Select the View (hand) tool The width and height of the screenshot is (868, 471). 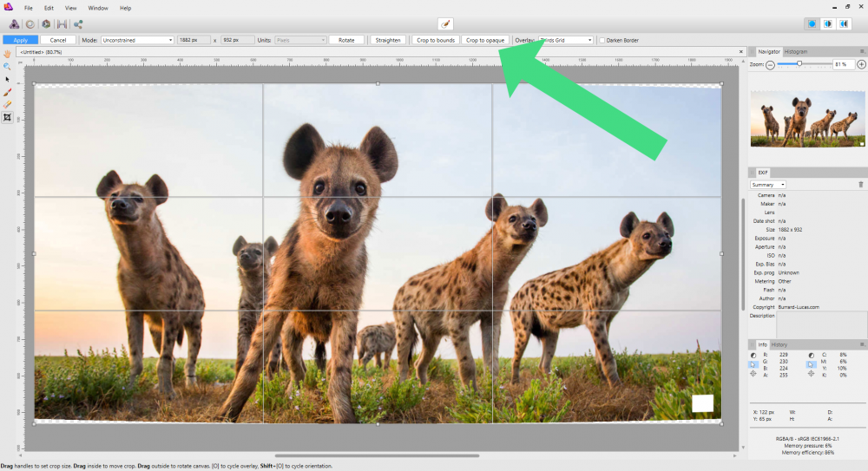tap(8, 53)
